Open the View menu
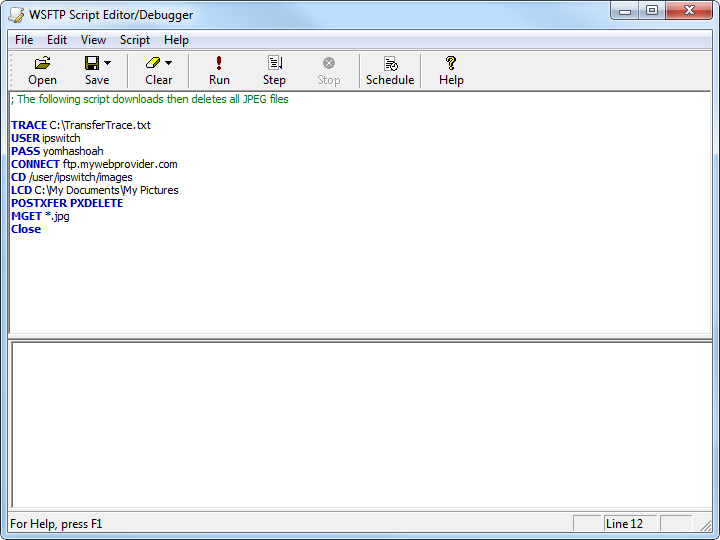This screenshot has height=540, width=720. point(93,40)
